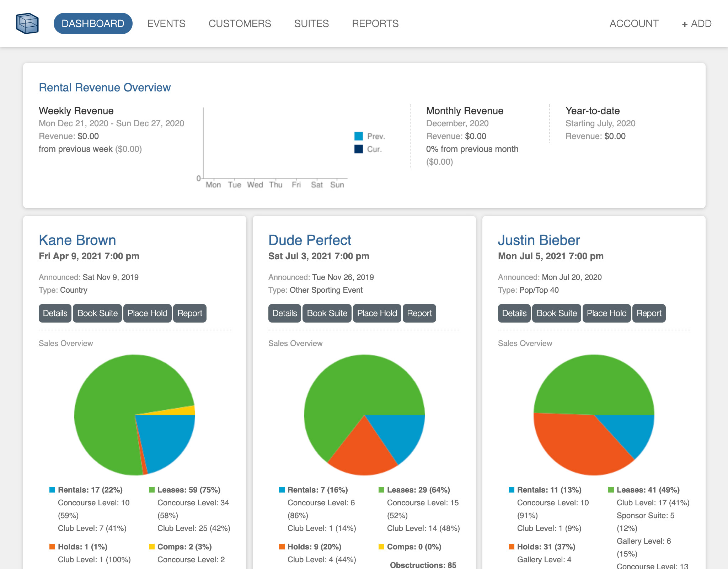The height and width of the screenshot is (569, 728).
Task: Click the Prev. legend blue swatch
Action: 359,136
